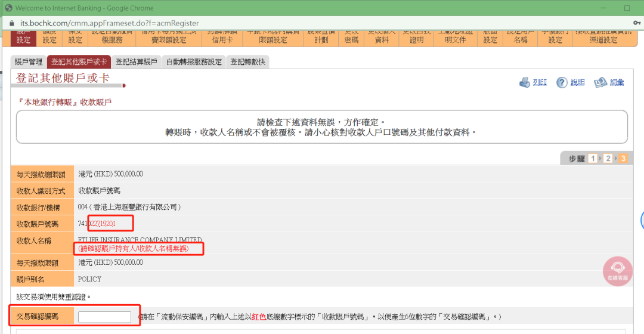Click the printer icon beside 列印
The image size is (644, 334).
click(525, 82)
